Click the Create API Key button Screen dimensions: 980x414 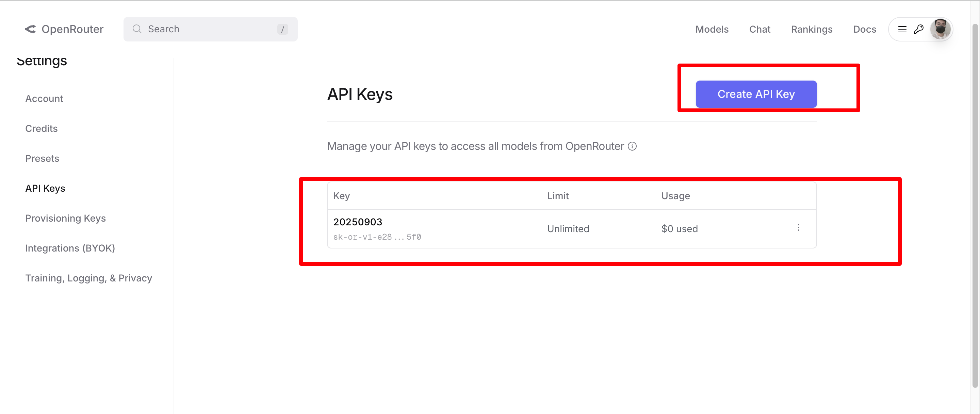[755, 94]
